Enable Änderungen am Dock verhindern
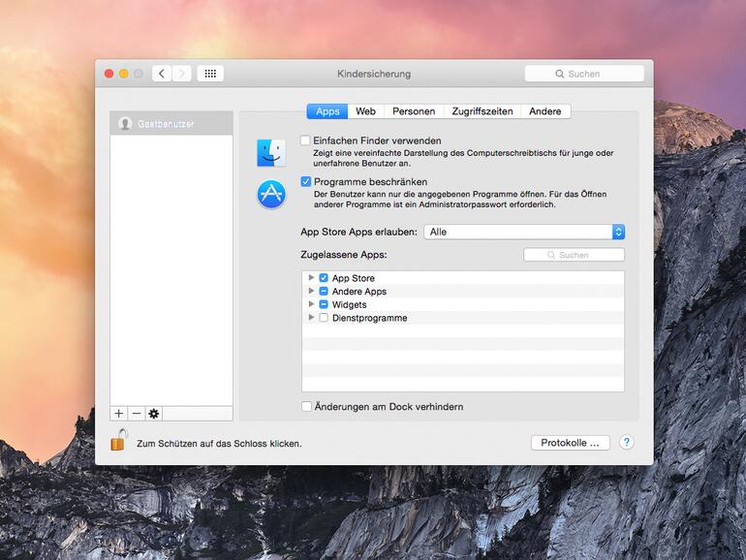The width and height of the screenshot is (746, 560). (306, 406)
